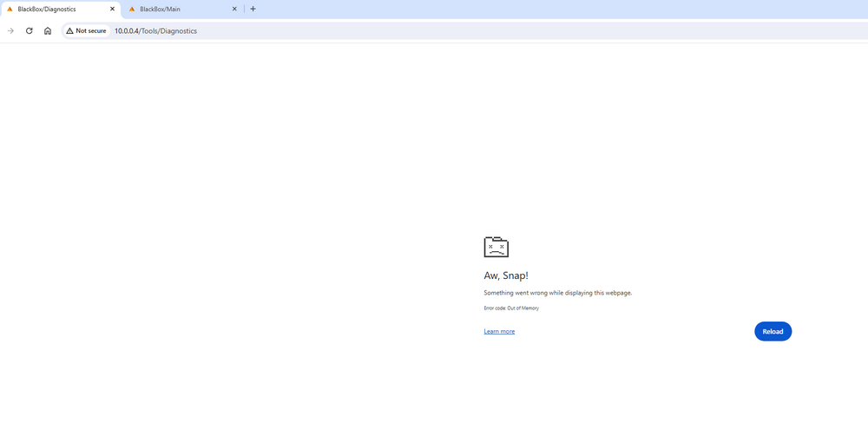Click the Error code: Out of Memory text
868x431 pixels.
[x=511, y=308]
